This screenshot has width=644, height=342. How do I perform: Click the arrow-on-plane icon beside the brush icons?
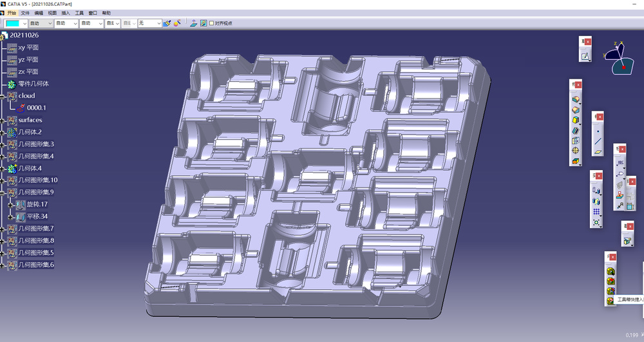tap(193, 23)
